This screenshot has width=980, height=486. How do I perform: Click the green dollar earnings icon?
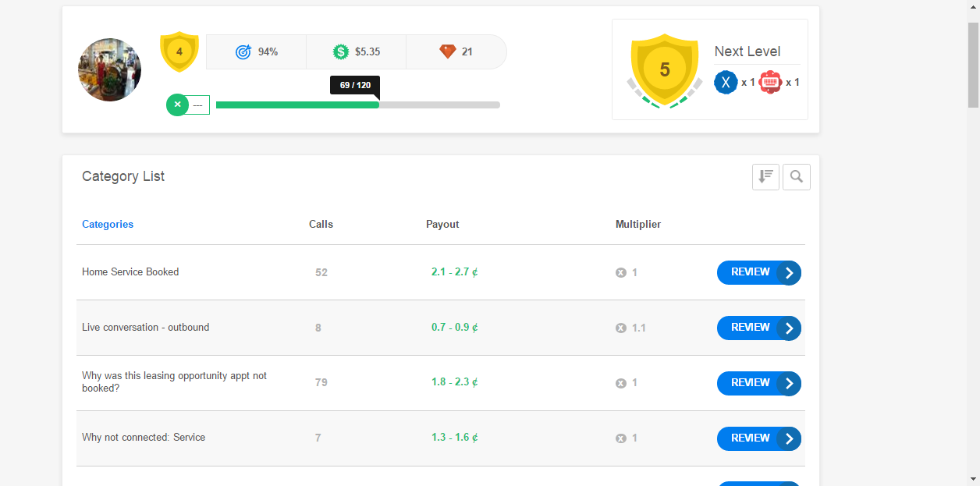(x=340, y=52)
